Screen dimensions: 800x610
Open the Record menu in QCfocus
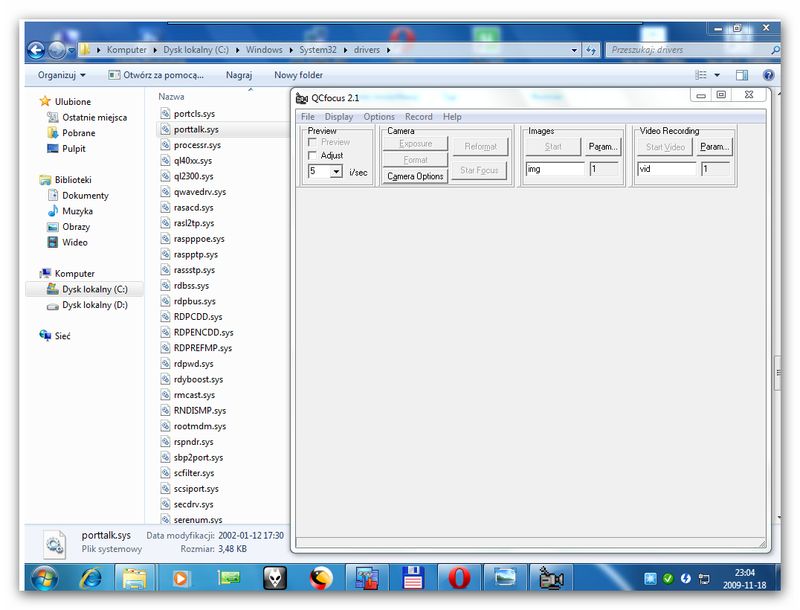coord(419,117)
